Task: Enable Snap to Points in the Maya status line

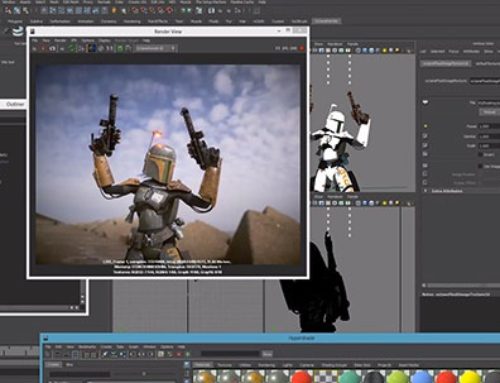Action: tap(152, 11)
